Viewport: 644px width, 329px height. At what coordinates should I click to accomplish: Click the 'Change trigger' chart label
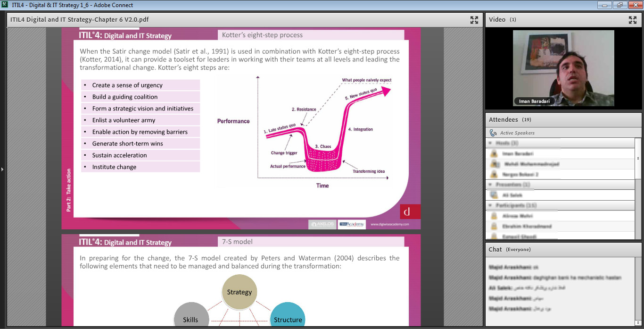click(284, 153)
